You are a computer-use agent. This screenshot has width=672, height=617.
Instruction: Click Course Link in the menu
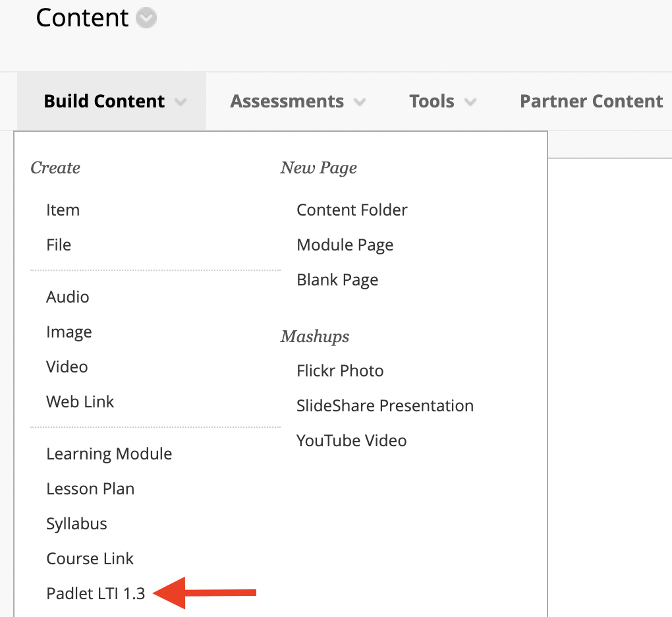click(90, 559)
